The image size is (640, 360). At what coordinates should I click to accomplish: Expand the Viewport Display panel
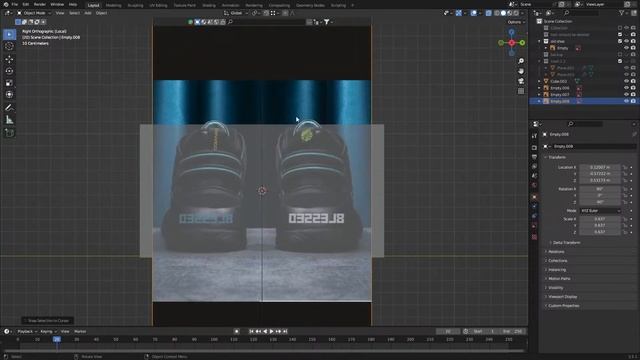561,297
